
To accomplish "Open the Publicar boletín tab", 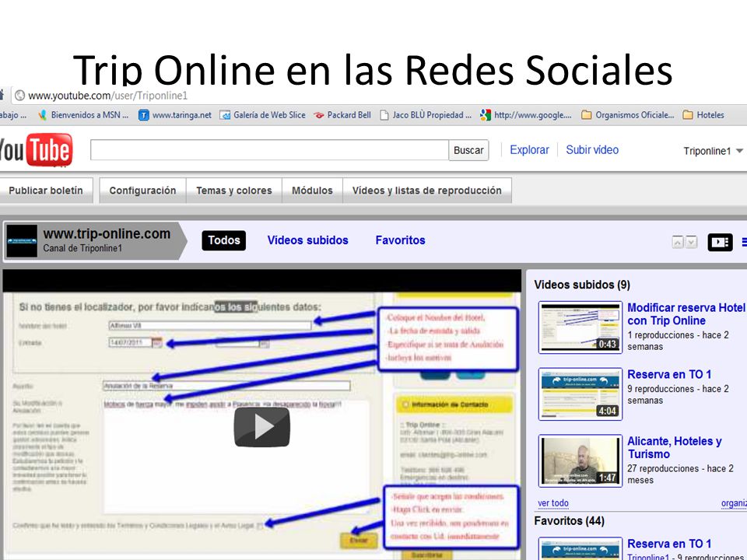I will [46, 191].
